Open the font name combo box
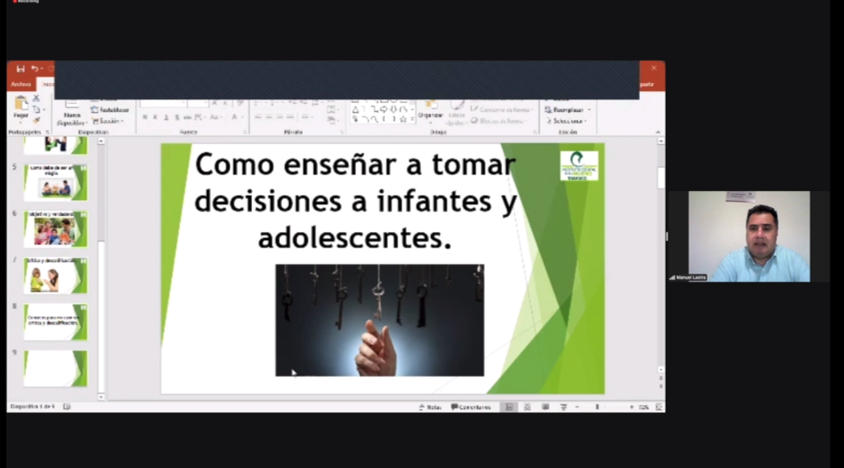 pyautogui.click(x=163, y=103)
